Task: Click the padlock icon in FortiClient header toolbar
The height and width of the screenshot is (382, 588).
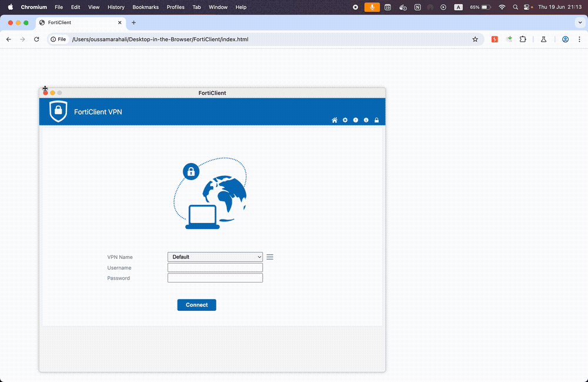Action: (x=376, y=120)
